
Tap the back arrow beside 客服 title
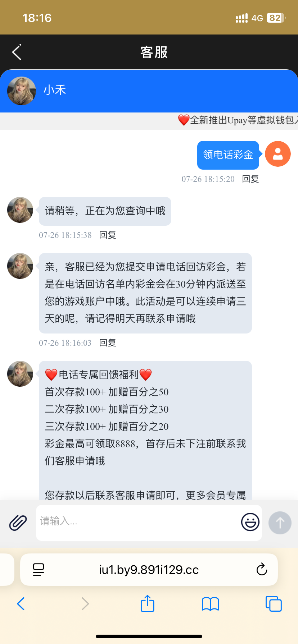[x=17, y=52]
